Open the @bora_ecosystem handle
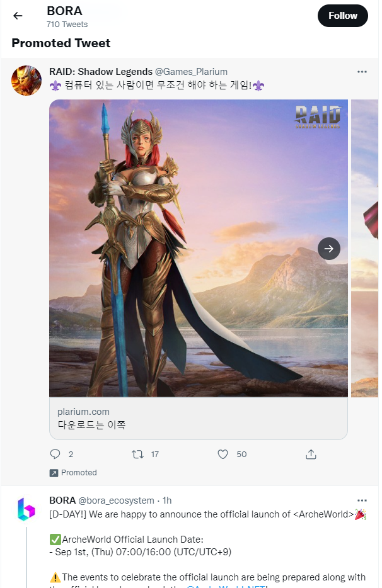 pos(116,500)
